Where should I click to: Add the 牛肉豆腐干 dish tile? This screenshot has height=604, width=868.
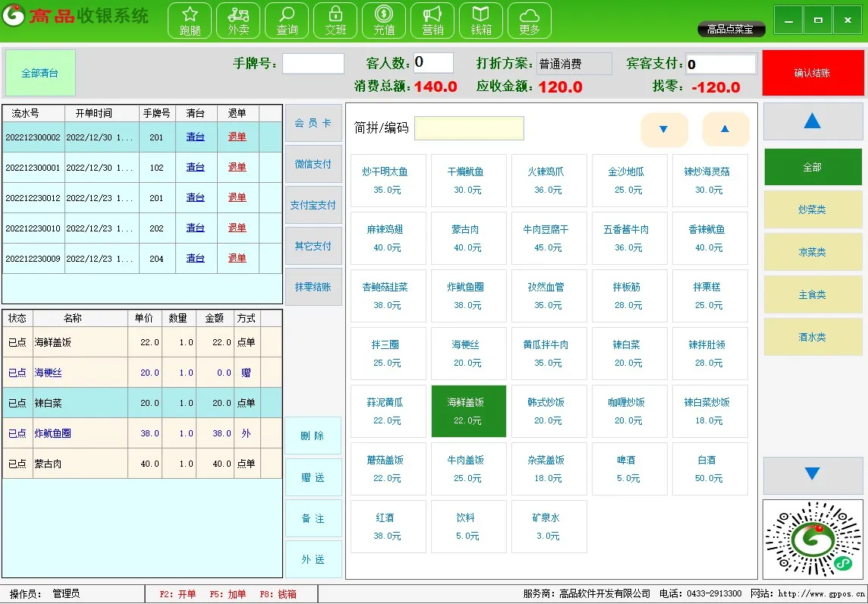[549, 238]
